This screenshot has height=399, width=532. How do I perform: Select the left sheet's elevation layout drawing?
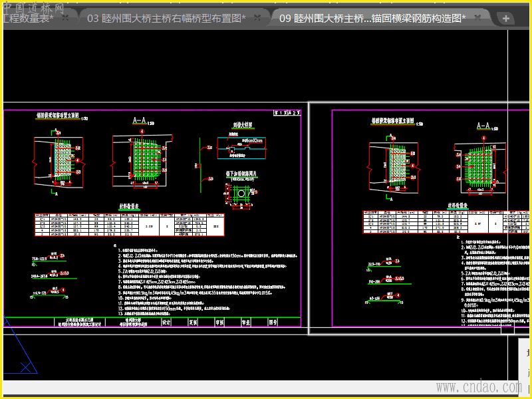tap(61, 160)
